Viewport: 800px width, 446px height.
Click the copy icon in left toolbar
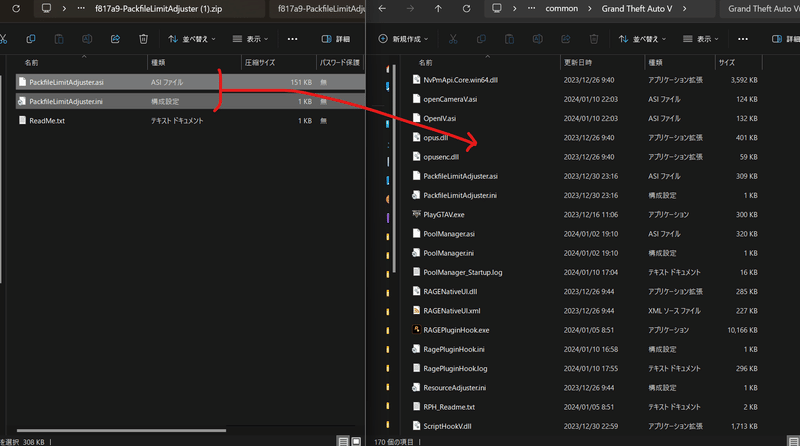click(31, 39)
